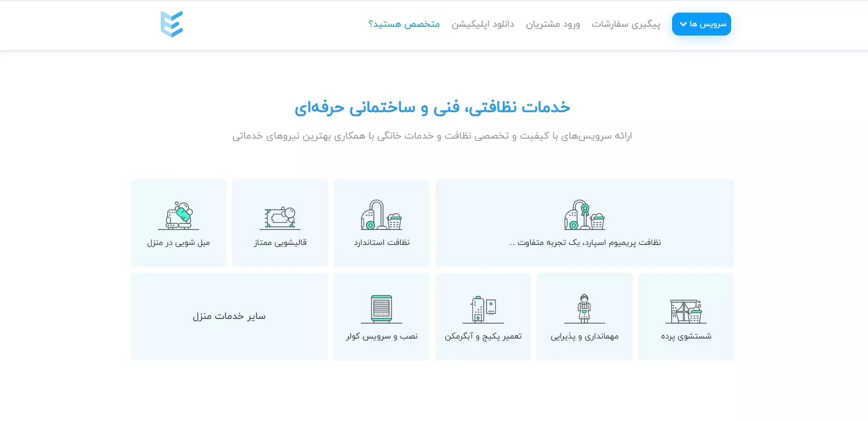Image resolution: width=868 pixels, height=421 pixels.
Task: Click the شستشوی پرده text label
Action: [686, 336]
